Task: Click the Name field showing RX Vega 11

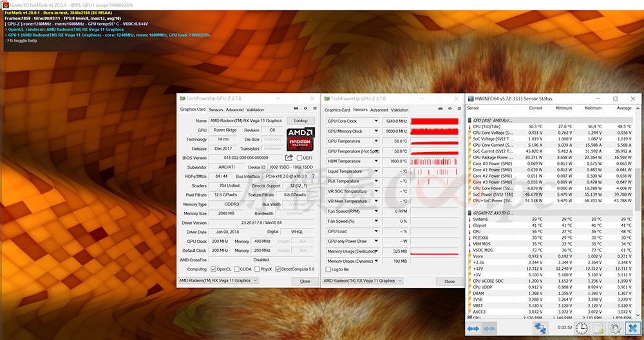Action: (x=245, y=120)
